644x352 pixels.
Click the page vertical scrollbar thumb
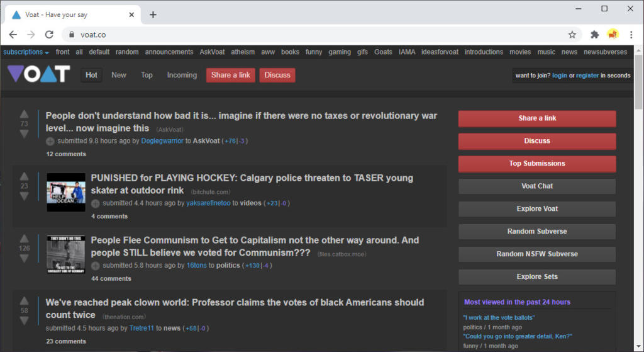[x=639, y=81]
